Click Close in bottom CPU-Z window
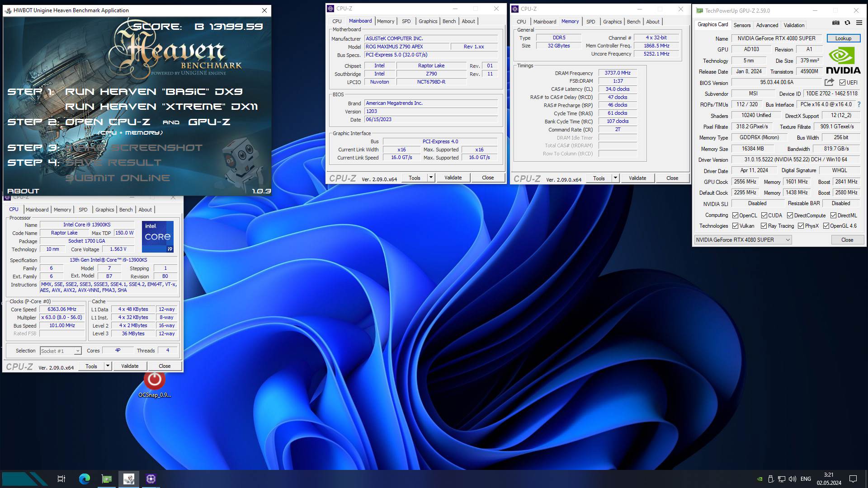The height and width of the screenshot is (488, 868). point(165,366)
